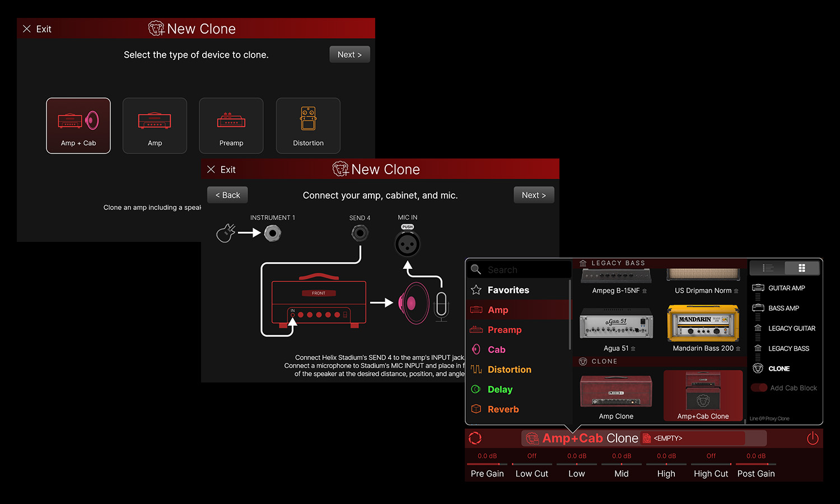Adjust the Mid EQ slider
The height and width of the screenshot is (504, 840).
(622, 464)
